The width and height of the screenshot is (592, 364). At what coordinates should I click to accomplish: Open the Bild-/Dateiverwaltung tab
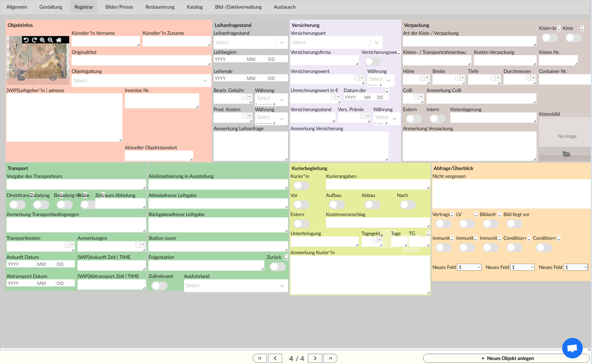pyautogui.click(x=238, y=7)
